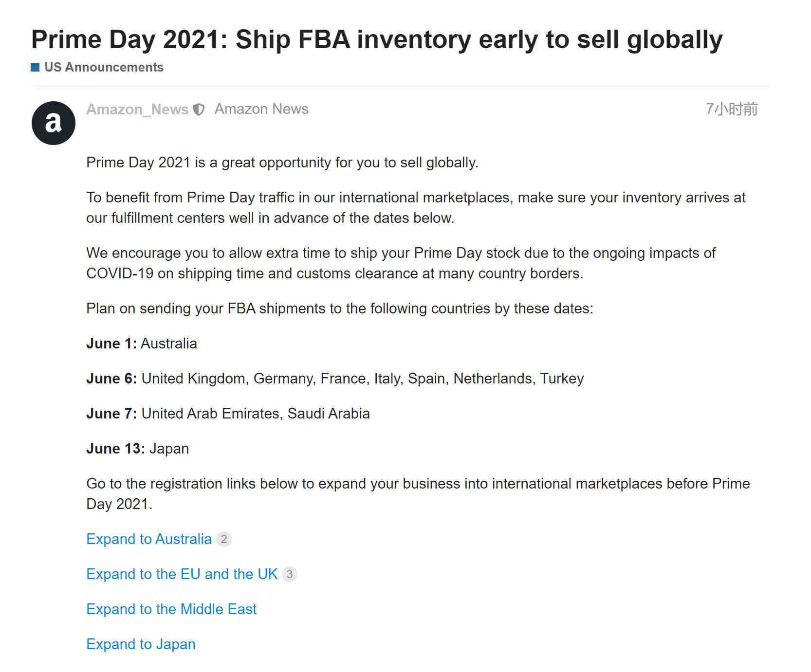Click the blue US Announcements category square
The width and height of the screenshot is (811, 672).
[x=35, y=67]
